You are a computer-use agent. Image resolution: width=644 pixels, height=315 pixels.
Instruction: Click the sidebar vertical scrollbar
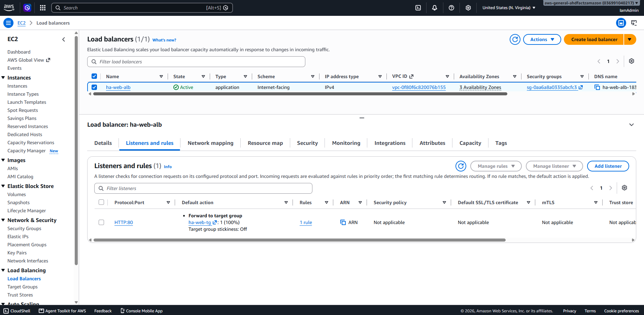coord(76,150)
